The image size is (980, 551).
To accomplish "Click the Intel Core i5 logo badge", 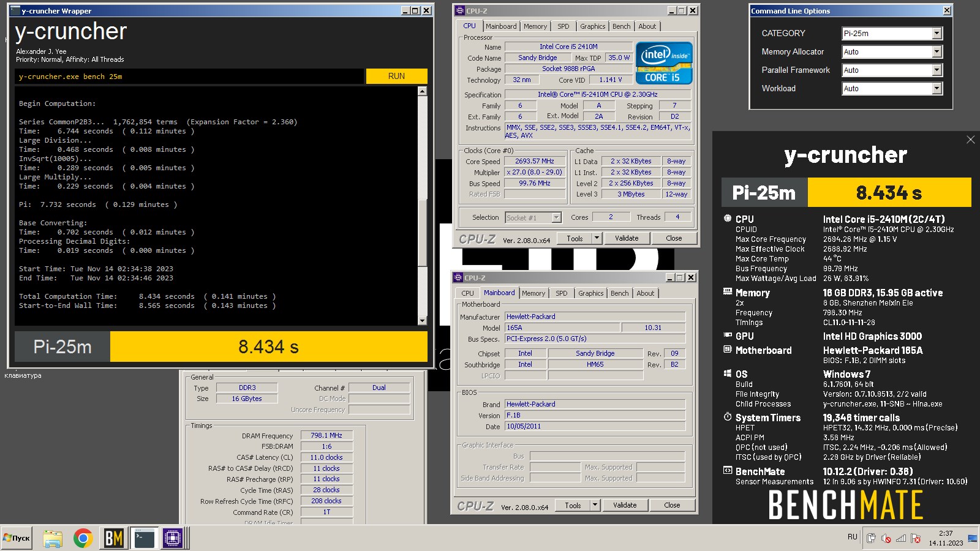I will click(664, 62).
